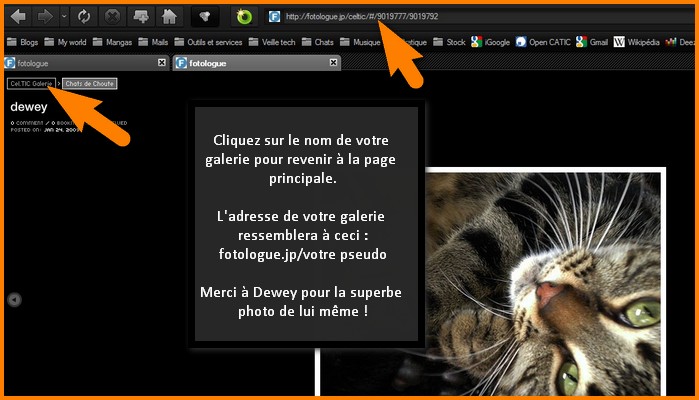The height and width of the screenshot is (400, 699).
Task: Open the Wikipédia bookmark
Action: point(637,42)
